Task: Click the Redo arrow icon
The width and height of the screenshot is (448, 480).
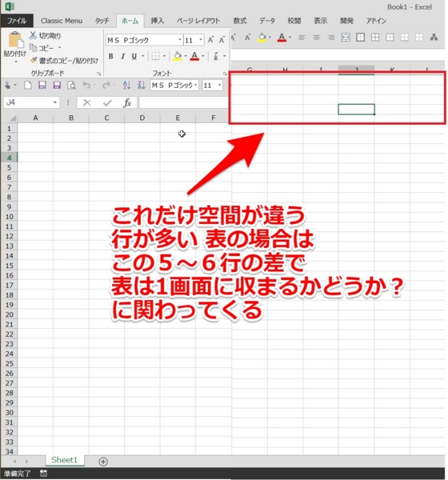Action: (x=106, y=85)
